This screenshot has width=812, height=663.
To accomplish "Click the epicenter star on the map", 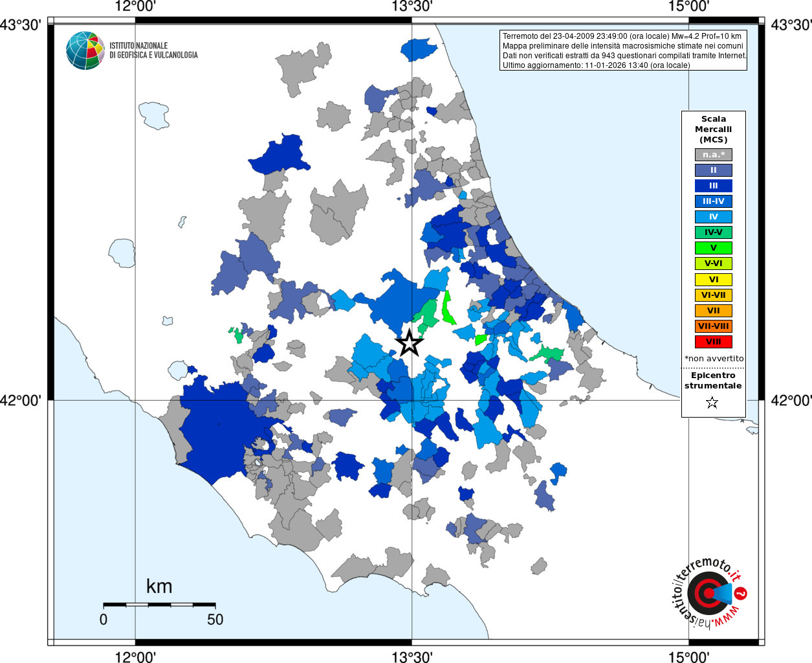I will click(x=410, y=343).
